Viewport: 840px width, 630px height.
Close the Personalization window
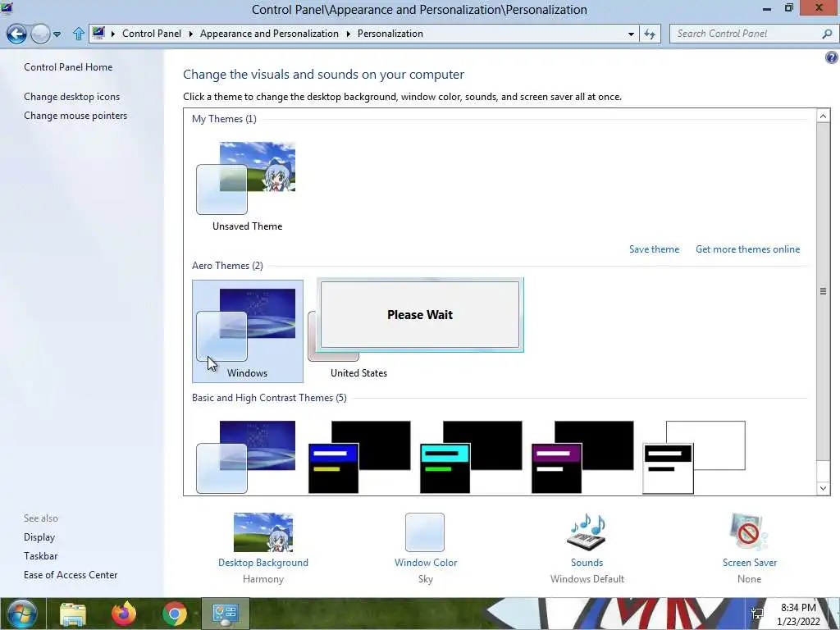coord(819,8)
